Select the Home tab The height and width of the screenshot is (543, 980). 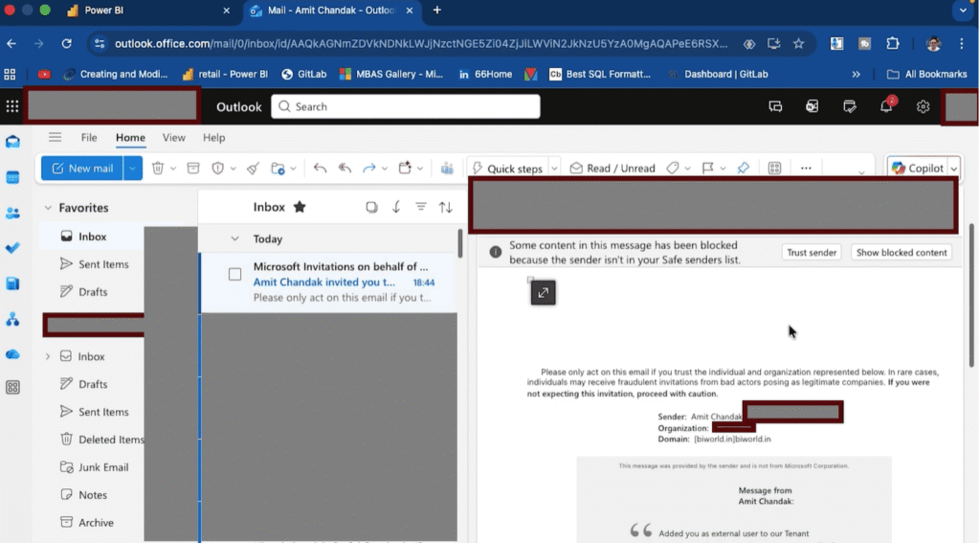tap(130, 138)
